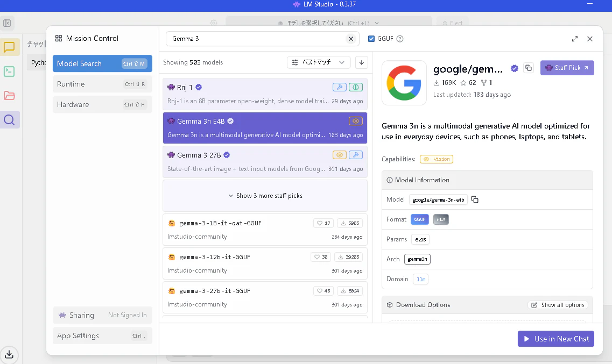Image resolution: width=612 pixels, height=364 pixels.
Task: Open the model selector dropdown in top bar
Action: [x=329, y=23]
